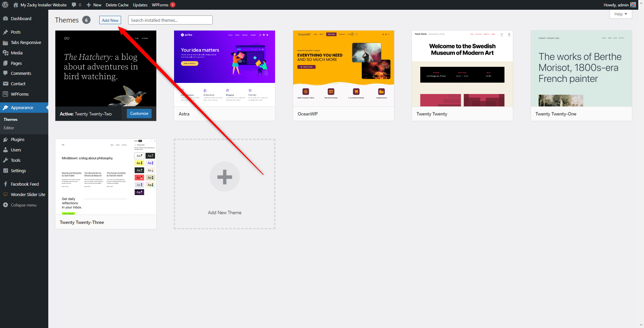
Task: Click the Customize button on active theme
Action: click(139, 113)
